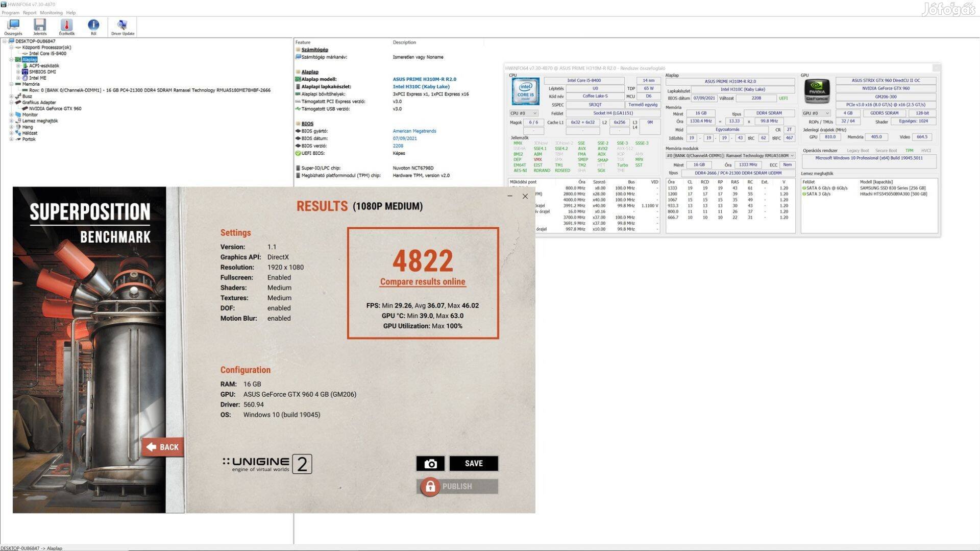Close the Superposition results window
Image resolution: width=980 pixels, height=551 pixels.
pyautogui.click(x=525, y=196)
